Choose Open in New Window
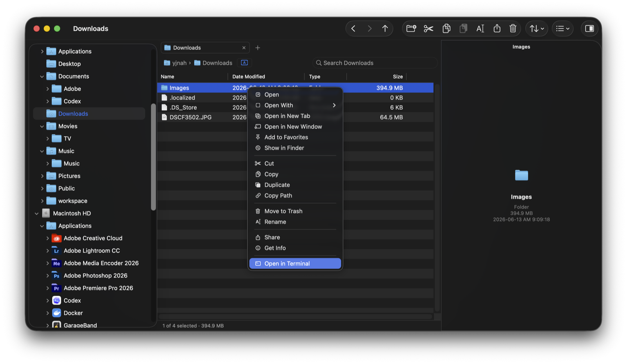This screenshot has height=364, width=627. click(x=295, y=127)
